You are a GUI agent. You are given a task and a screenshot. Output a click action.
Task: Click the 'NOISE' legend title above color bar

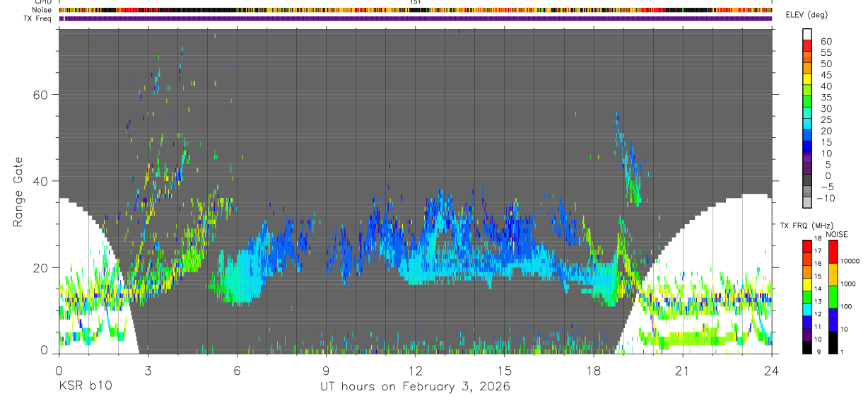click(837, 234)
